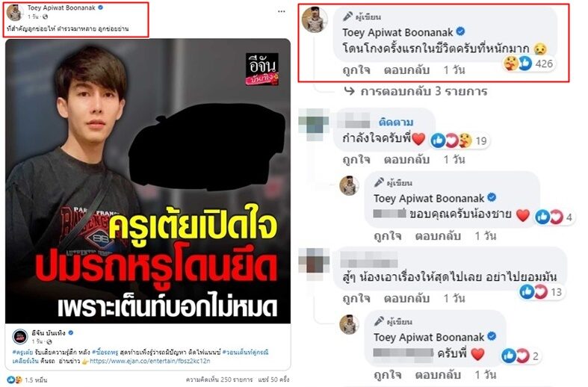Click the verified badge beside post author name
588x387 pixels.
(x=101, y=7)
